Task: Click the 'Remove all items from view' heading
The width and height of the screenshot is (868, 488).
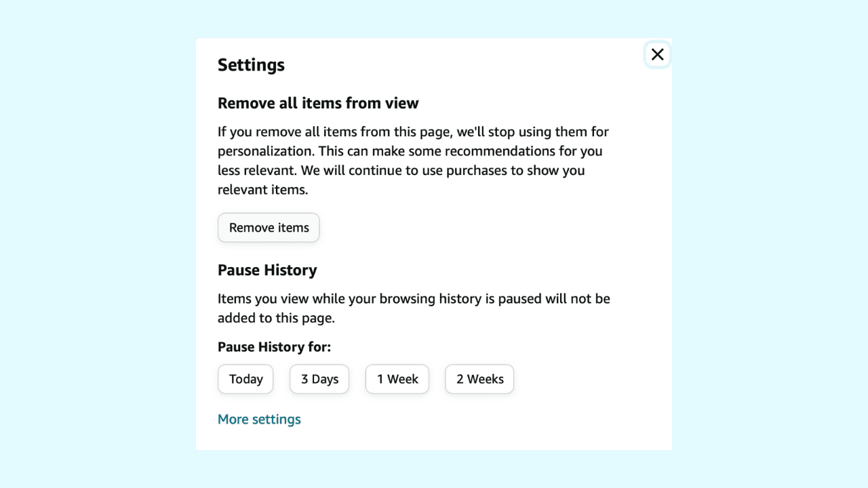Action: pos(318,103)
